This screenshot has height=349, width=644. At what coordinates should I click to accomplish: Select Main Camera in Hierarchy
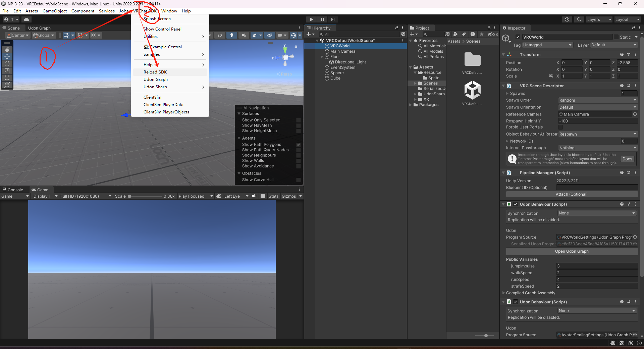click(x=343, y=51)
